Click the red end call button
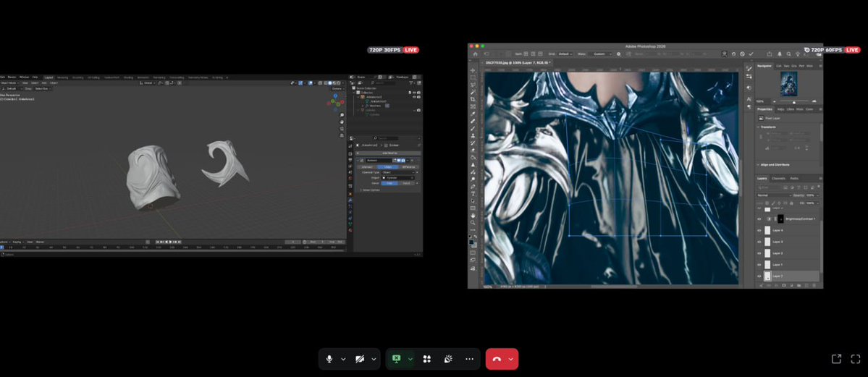The height and width of the screenshot is (377, 868). coord(496,359)
